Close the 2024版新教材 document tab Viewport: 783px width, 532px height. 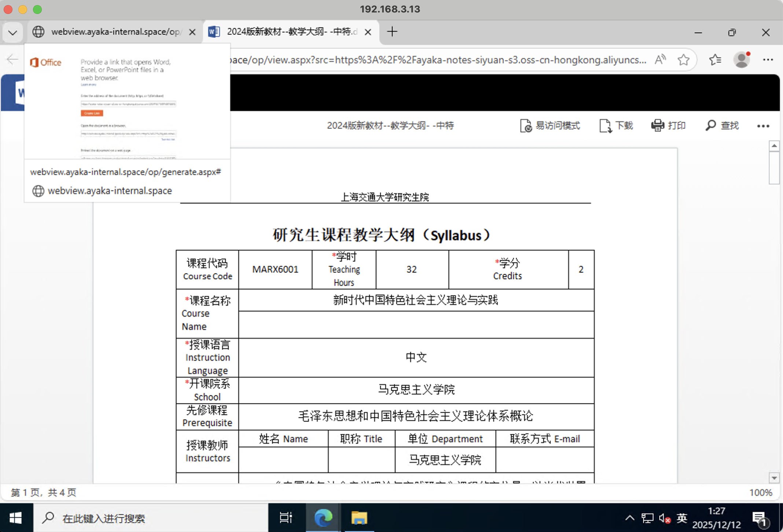click(x=368, y=32)
